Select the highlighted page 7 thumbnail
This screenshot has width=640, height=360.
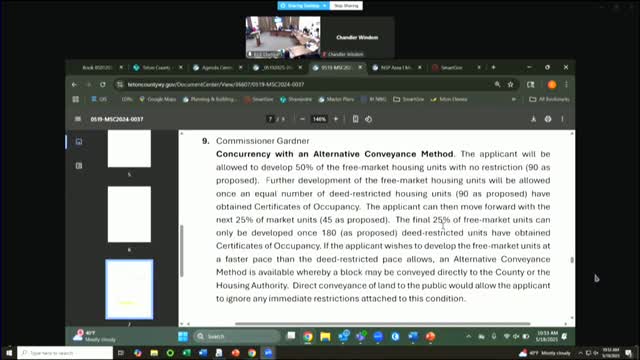pyautogui.click(x=129, y=289)
